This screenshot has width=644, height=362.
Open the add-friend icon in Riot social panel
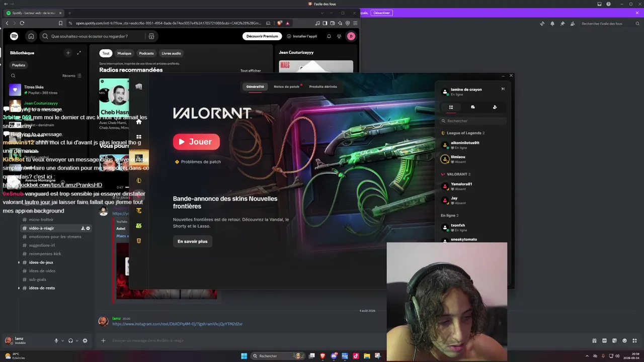pos(495,107)
